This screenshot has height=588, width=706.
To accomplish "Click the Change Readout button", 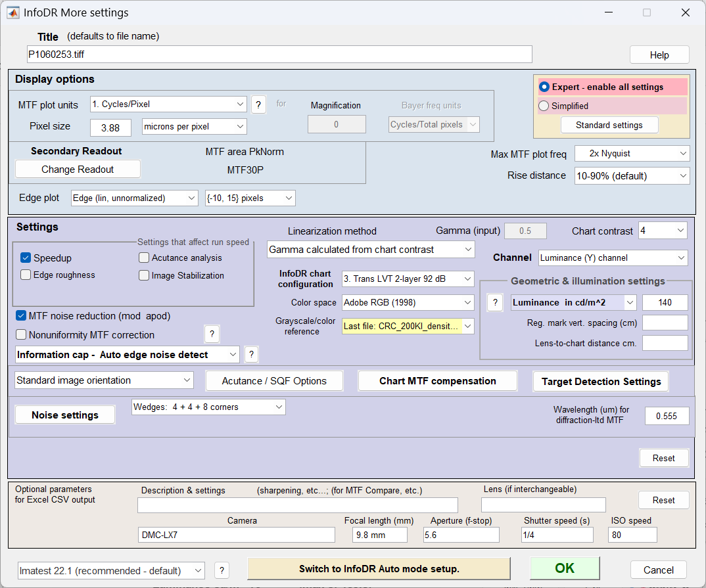I will point(78,170).
